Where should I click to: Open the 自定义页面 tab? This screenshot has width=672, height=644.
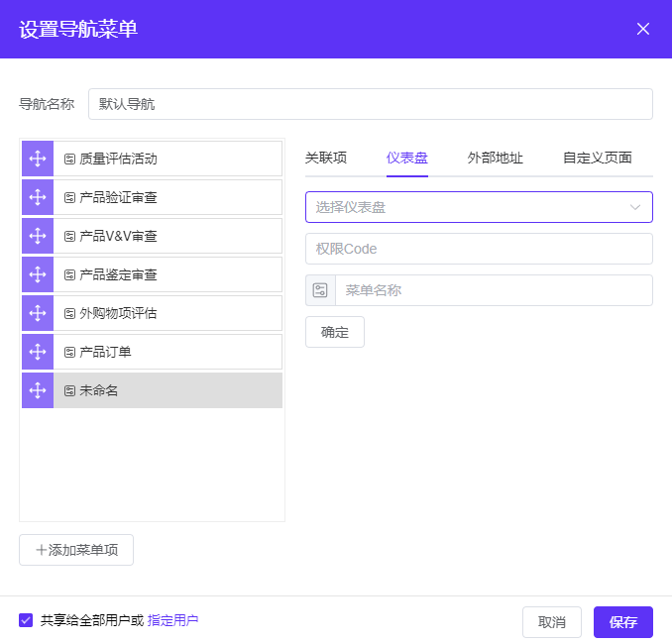[x=597, y=158]
